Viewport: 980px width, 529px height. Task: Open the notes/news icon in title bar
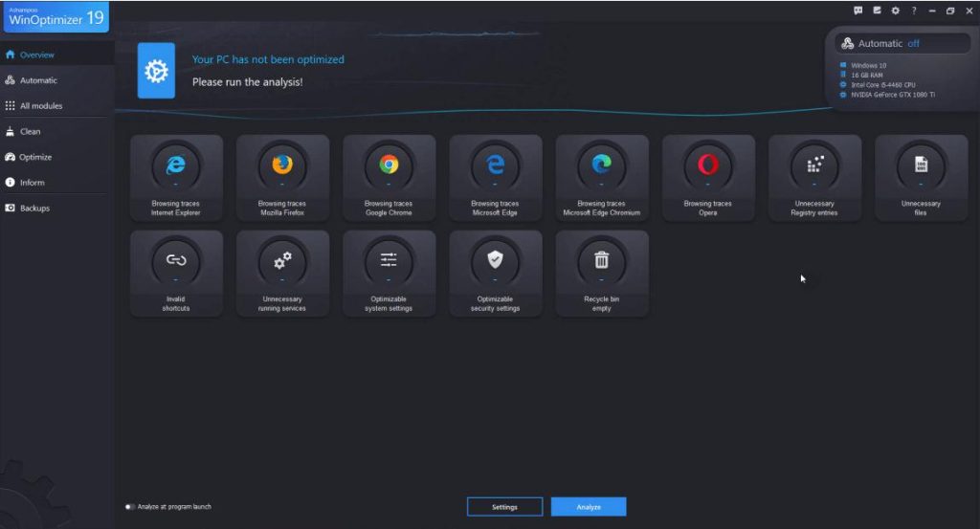pyautogui.click(x=877, y=11)
